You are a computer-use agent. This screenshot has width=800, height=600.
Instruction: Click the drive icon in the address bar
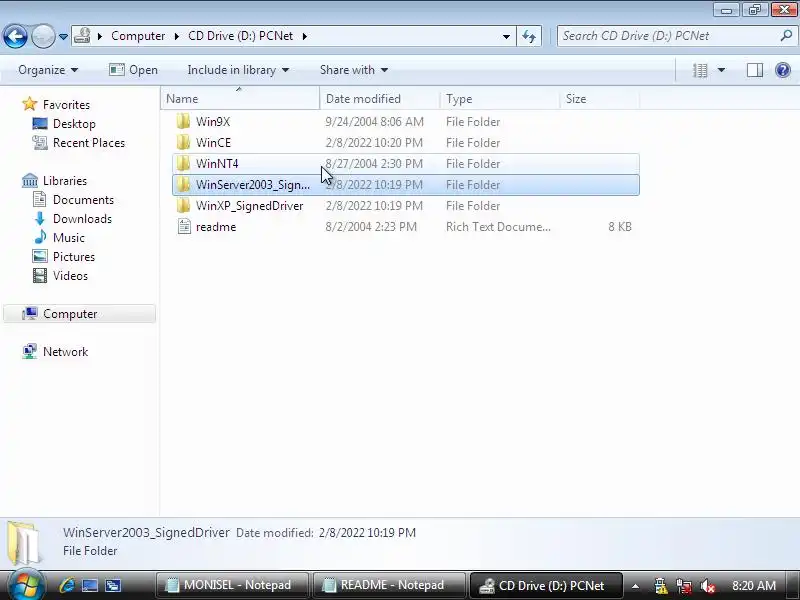click(82, 36)
